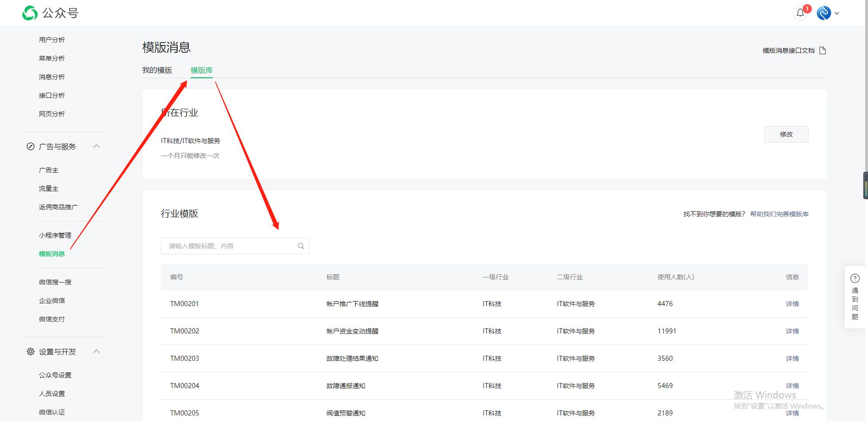
Task: Click the WeChat 公众号 logo icon
Action: (30, 13)
